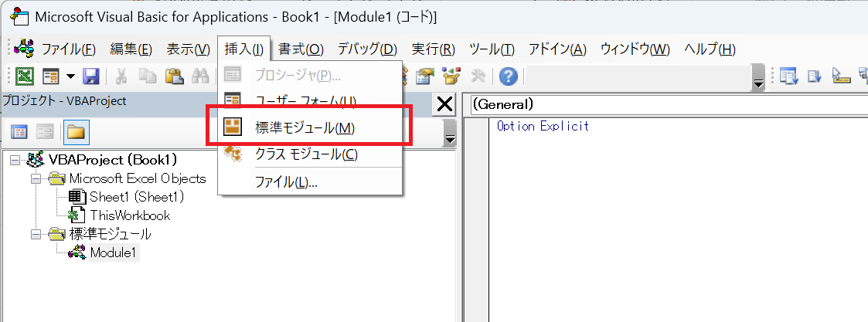This screenshot has height=322, width=868.
Task: Click the VBA app icon in title bar
Action: pos(20,16)
